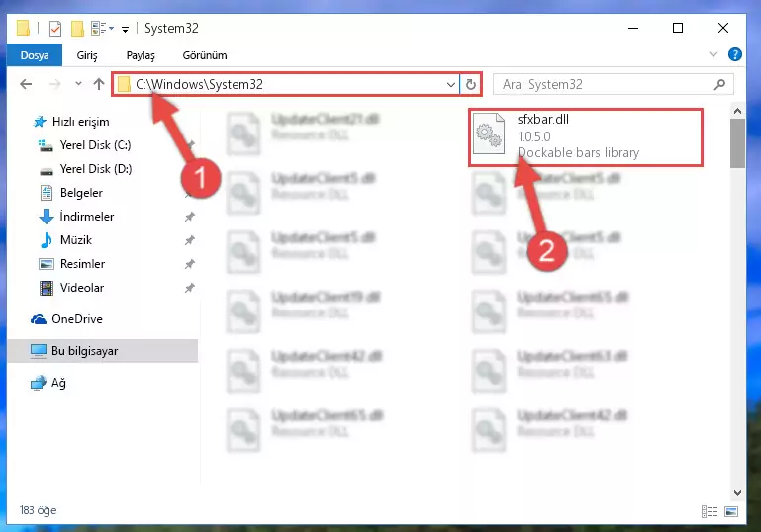
Task: Go forward with the forward arrow
Action: 54,84
